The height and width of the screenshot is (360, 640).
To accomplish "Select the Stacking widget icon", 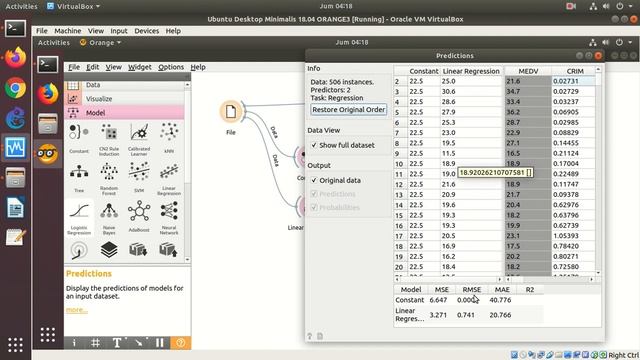I will click(109, 250).
